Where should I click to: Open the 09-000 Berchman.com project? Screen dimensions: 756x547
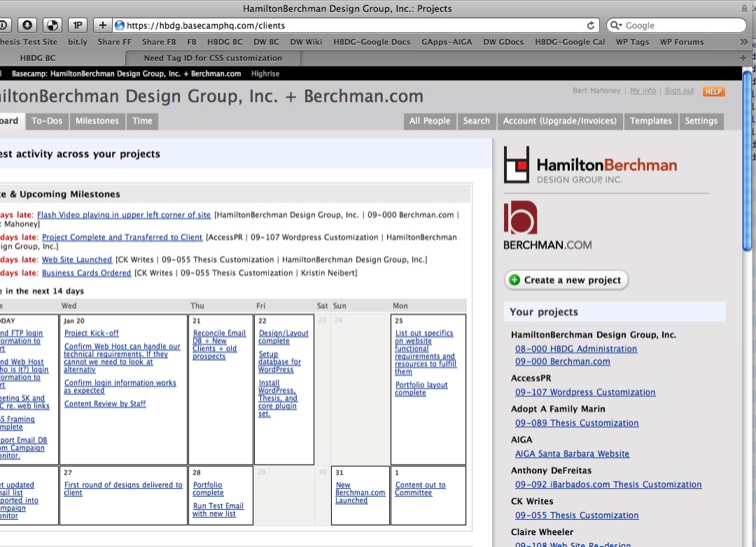(563, 361)
